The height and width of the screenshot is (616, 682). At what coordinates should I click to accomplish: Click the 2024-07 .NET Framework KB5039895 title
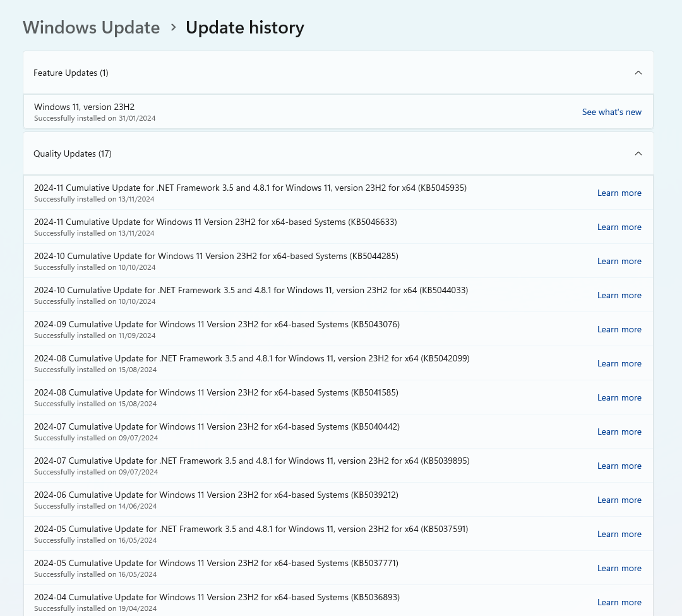coord(252,461)
